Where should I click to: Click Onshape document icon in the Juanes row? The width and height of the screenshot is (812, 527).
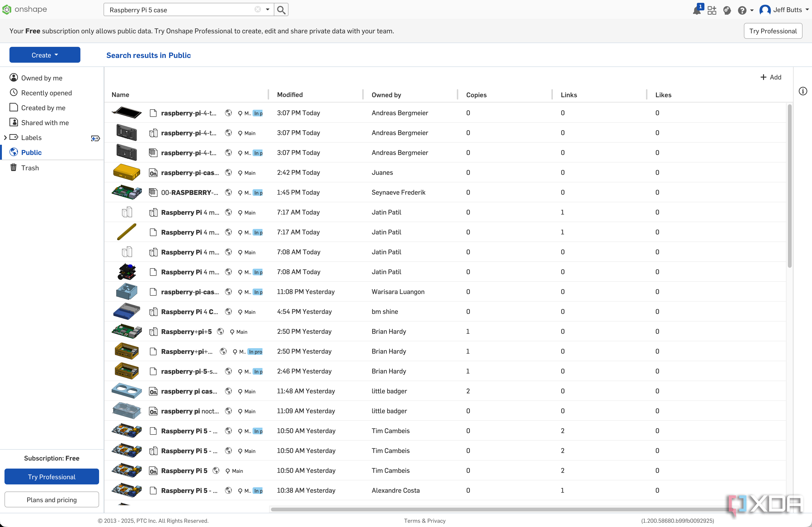153,173
